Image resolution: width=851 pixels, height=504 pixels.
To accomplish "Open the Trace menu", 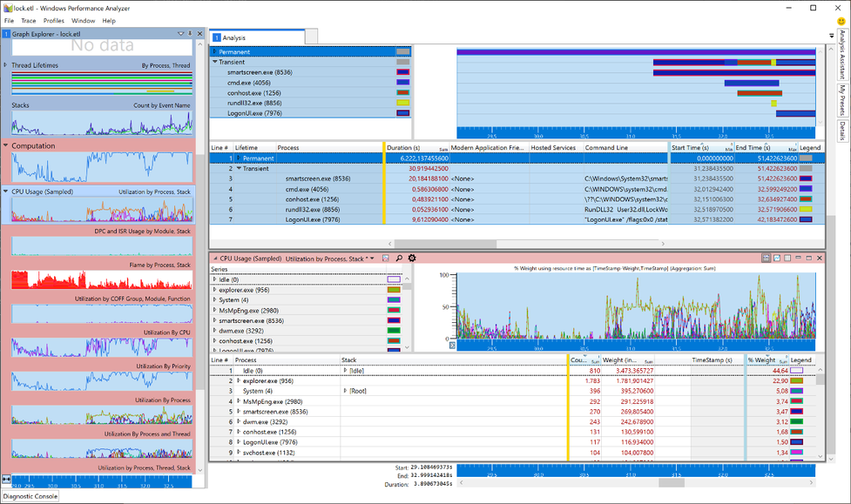I will click(x=29, y=21).
